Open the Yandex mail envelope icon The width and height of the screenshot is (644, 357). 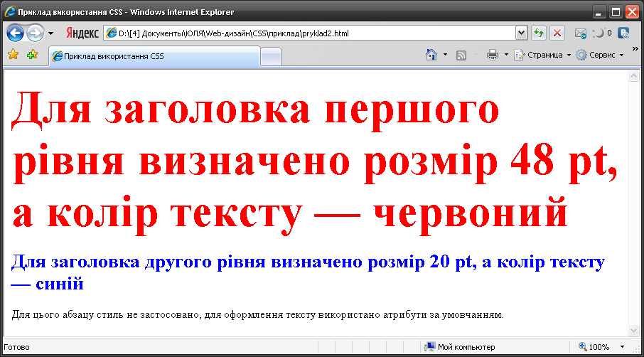(x=580, y=33)
